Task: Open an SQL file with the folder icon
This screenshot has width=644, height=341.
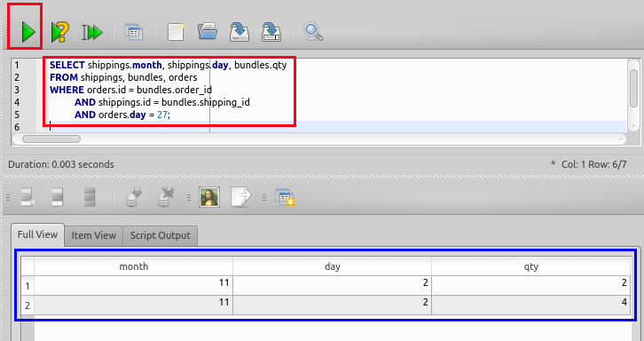Action: [208, 31]
